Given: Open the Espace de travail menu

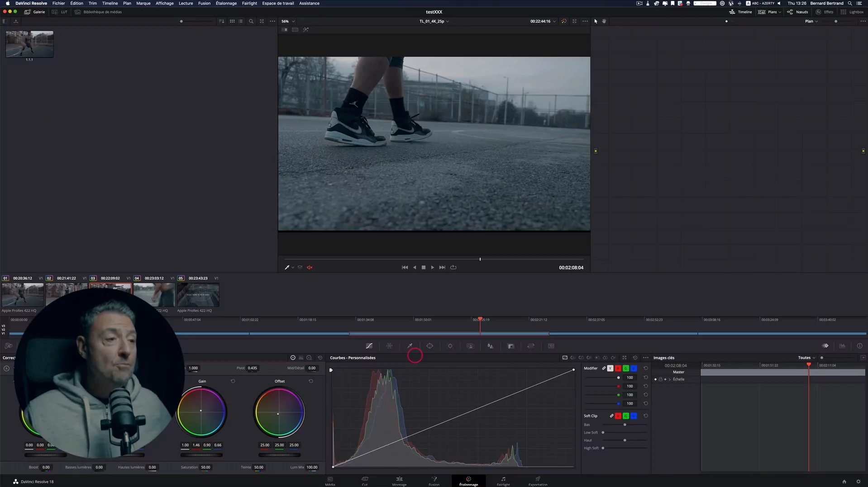Looking at the screenshot, I should click(x=278, y=3).
